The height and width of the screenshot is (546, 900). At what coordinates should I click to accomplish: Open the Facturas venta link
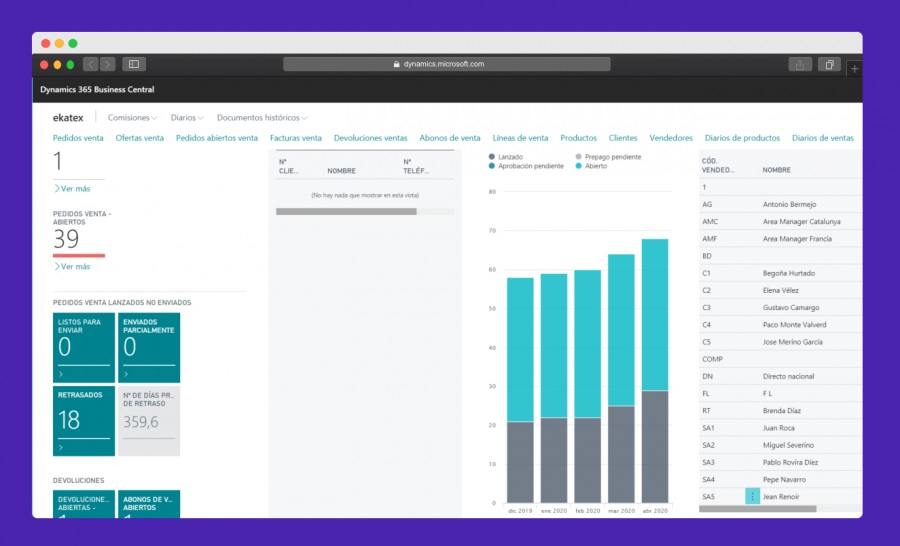(x=296, y=138)
